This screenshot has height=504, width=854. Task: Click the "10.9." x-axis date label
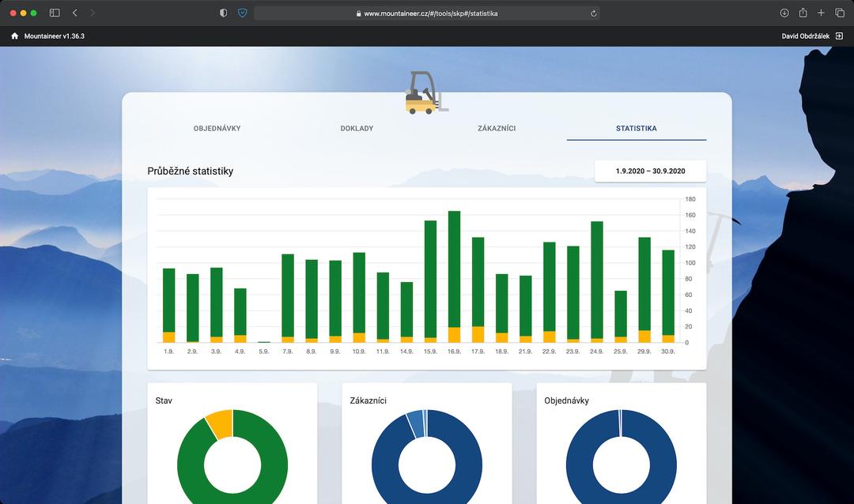[359, 352]
